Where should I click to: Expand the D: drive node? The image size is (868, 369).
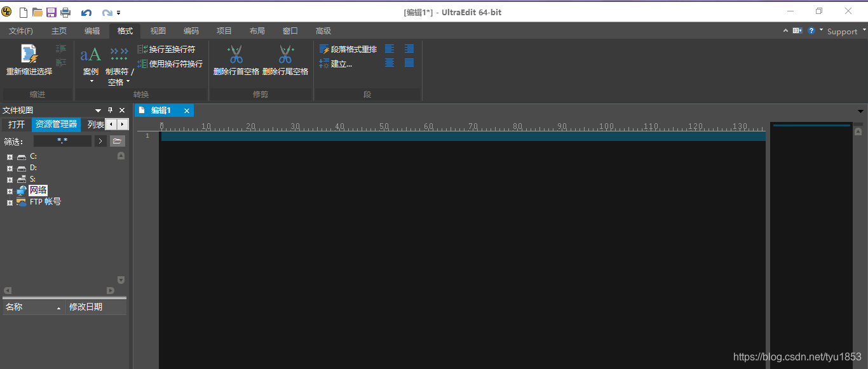[x=10, y=168]
